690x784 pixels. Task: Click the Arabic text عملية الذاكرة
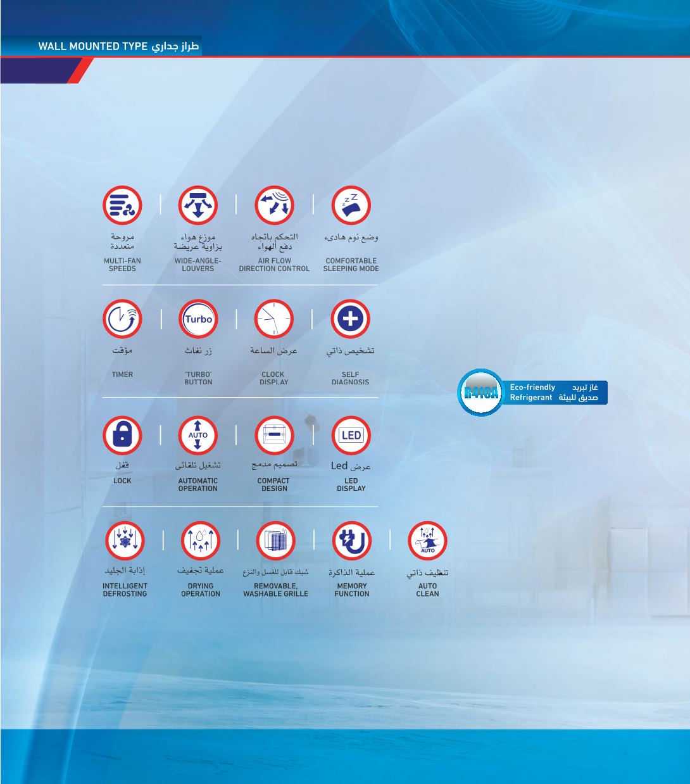[x=351, y=572]
